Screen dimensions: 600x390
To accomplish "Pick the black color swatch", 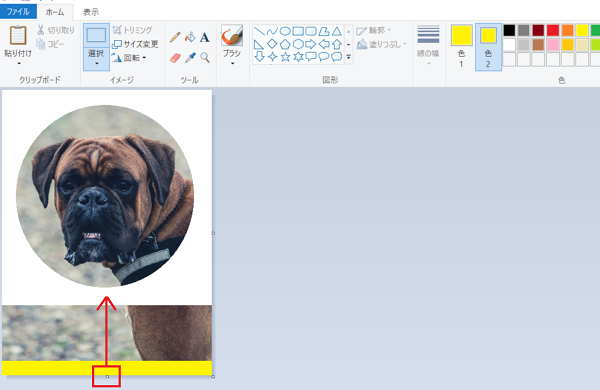I will point(509,30).
